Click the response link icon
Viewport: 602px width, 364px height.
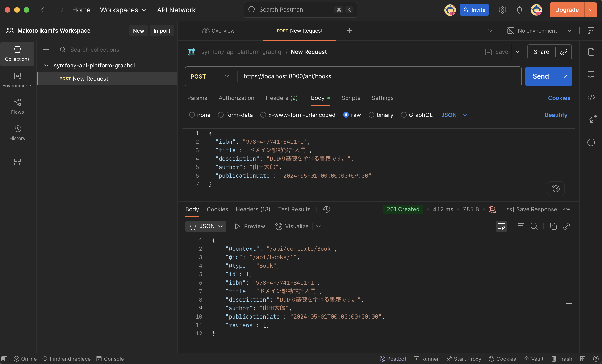566,226
